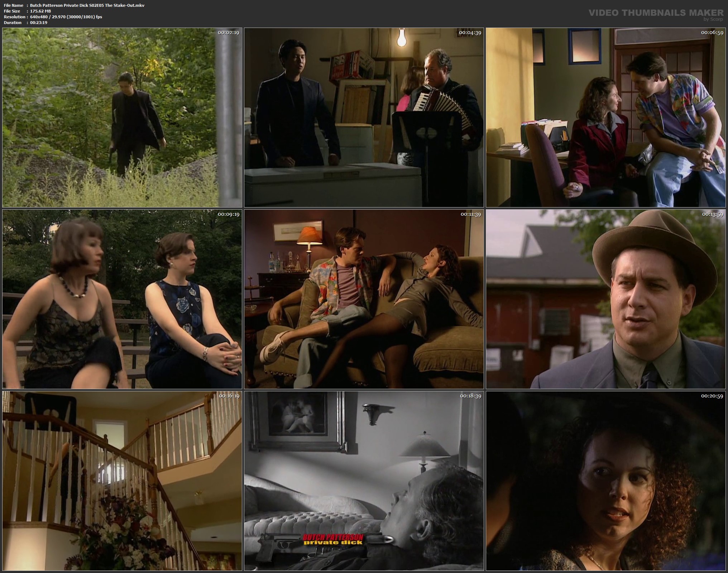Viewport: 728px width, 573px height.
Task: Select the couch scene thumbnail at 00:11:39
Action: tap(364, 299)
